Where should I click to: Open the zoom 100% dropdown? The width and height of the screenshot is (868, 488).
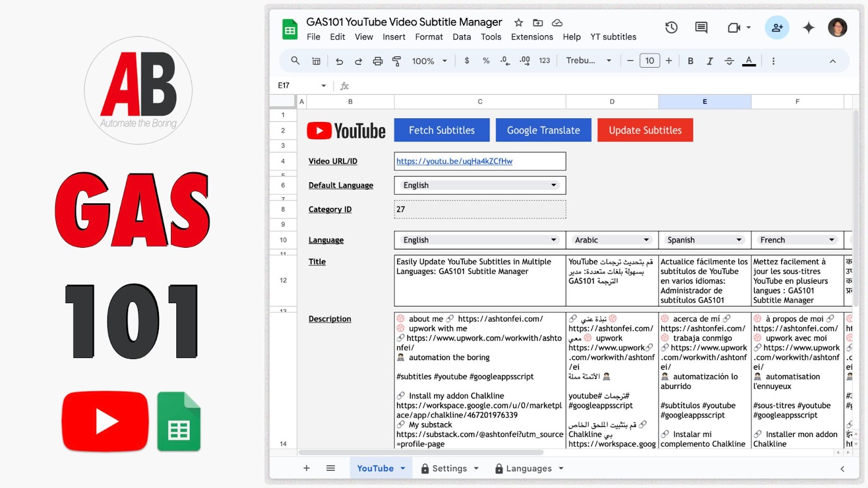429,61
